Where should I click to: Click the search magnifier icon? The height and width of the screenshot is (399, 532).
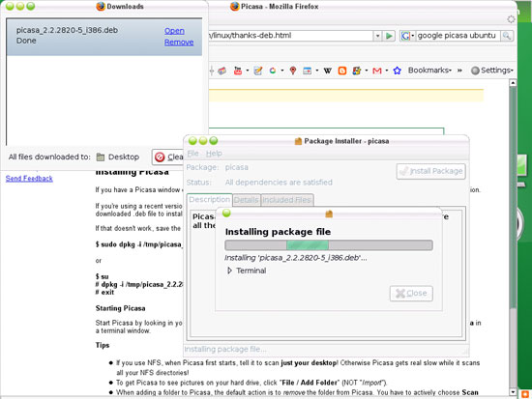coord(507,36)
